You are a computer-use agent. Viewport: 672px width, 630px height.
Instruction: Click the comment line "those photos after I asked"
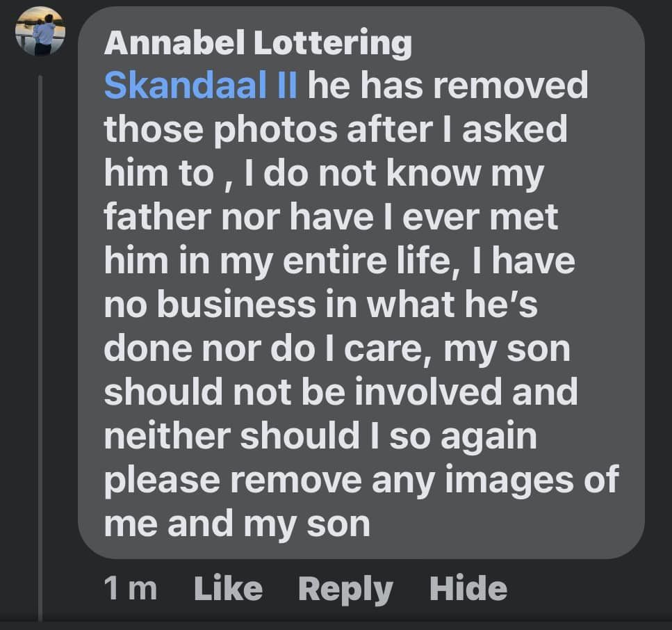tap(335, 130)
